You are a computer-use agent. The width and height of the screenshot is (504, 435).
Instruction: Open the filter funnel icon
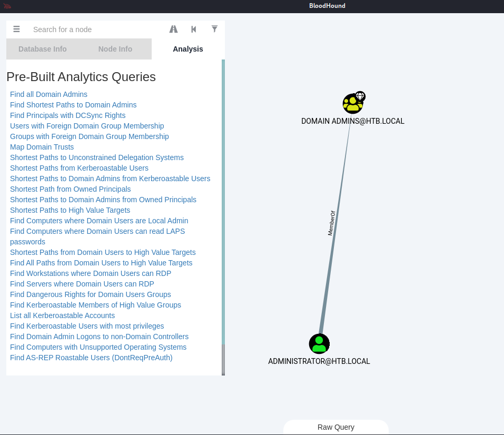(x=214, y=29)
